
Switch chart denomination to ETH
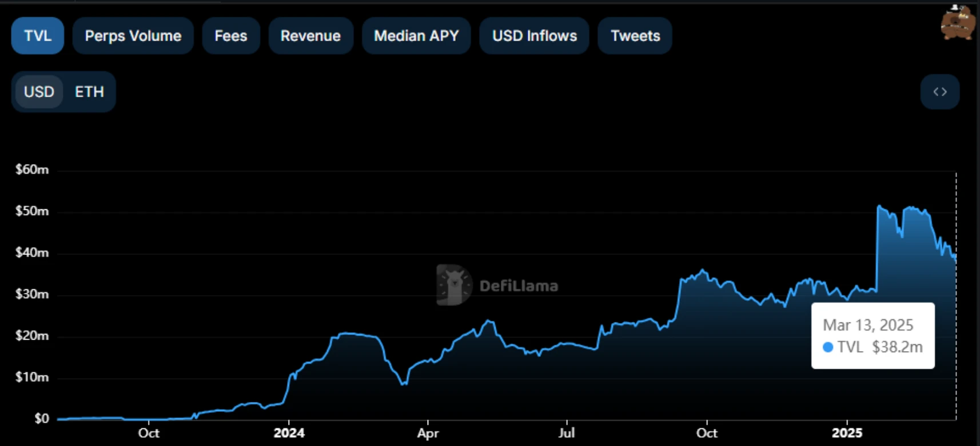pos(89,91)
